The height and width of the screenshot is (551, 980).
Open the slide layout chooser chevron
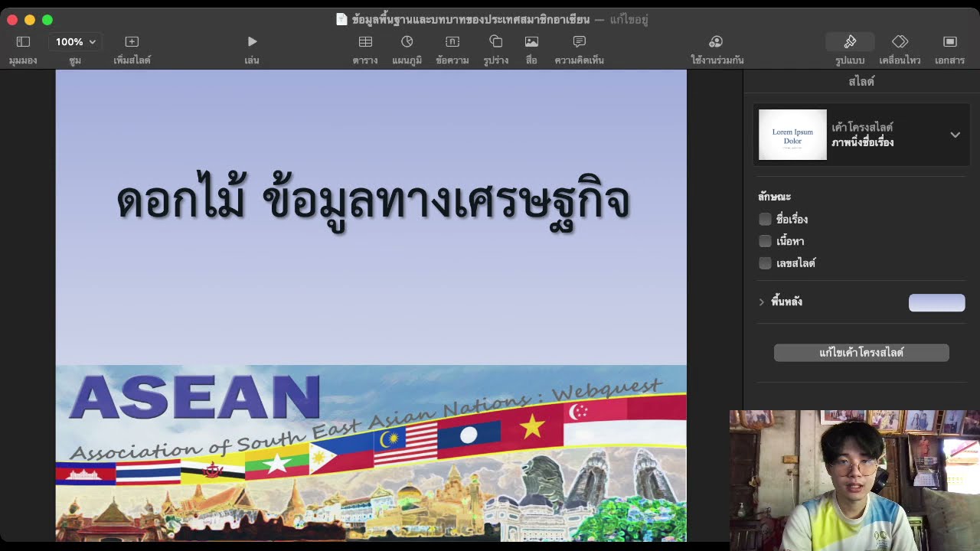click(x=955, y=135)
